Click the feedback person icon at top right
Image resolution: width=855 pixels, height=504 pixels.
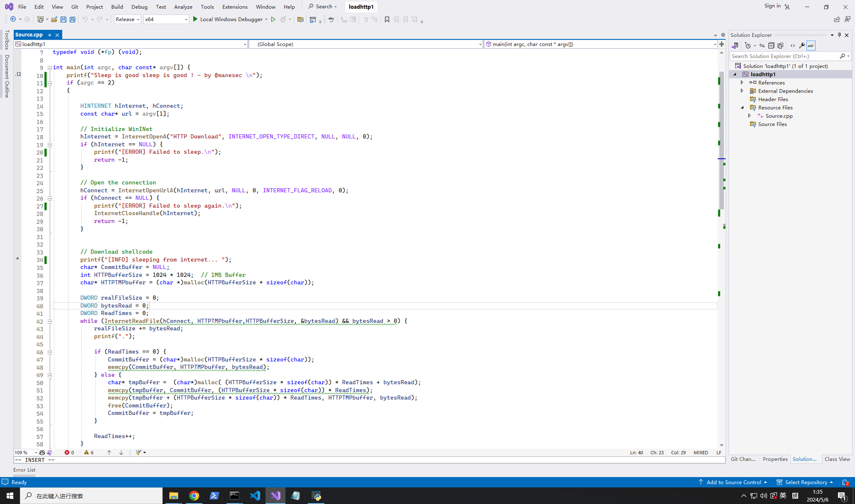[847, 19]
